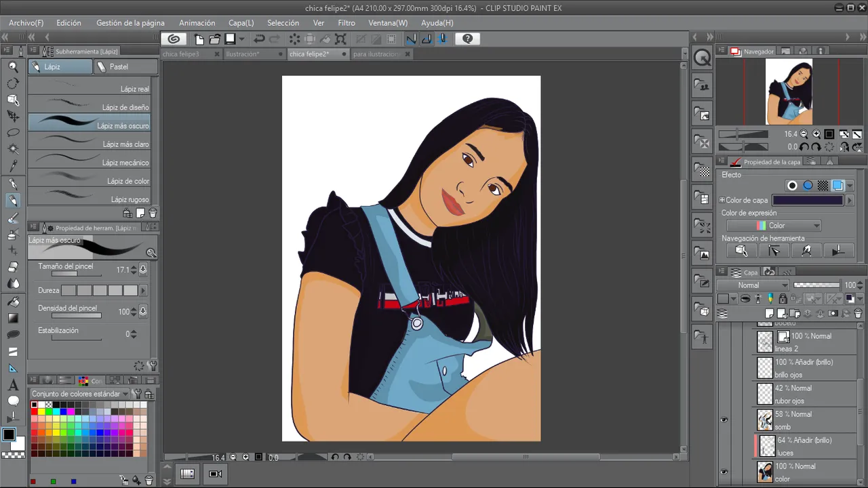The height and width of the screenshot is (488, 868).
Task: Select the Eyedropper tool
Action: (x=13, y=167)
